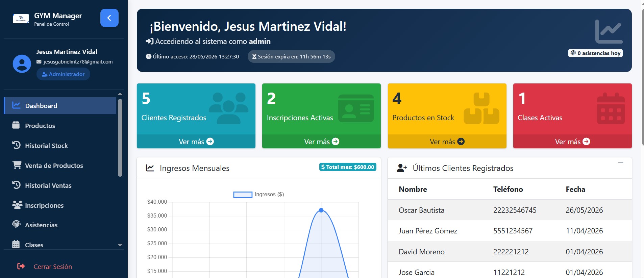Click the user-plus icon beside Últimos Clientes
This screenshot has width=644, height=278.
tap(402, 168)
